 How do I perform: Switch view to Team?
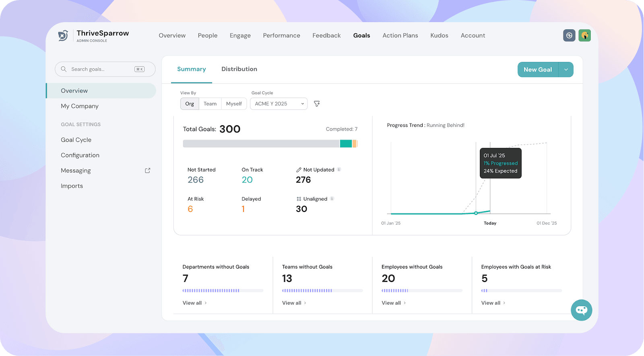point(210,104)
